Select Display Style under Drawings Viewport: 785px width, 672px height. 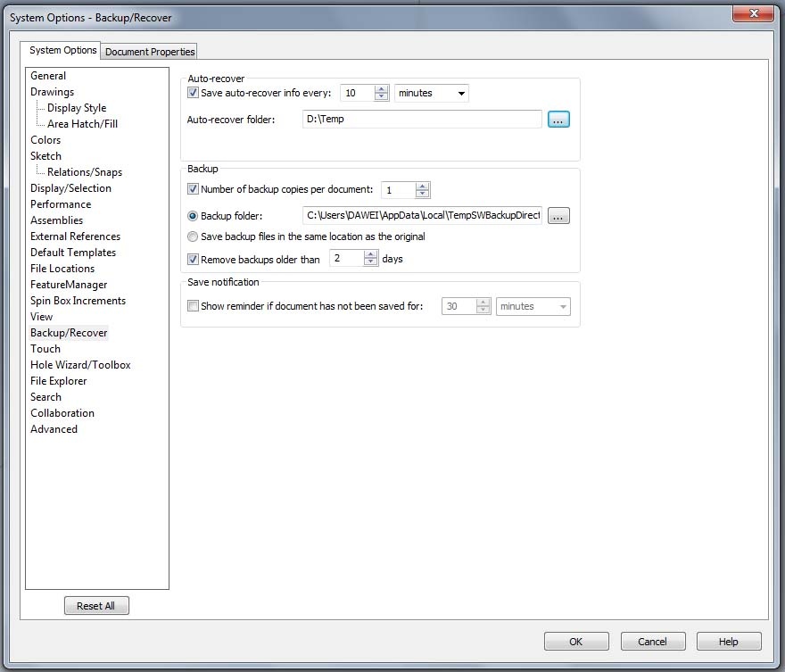pyautogui.click(x=77, y=108)
